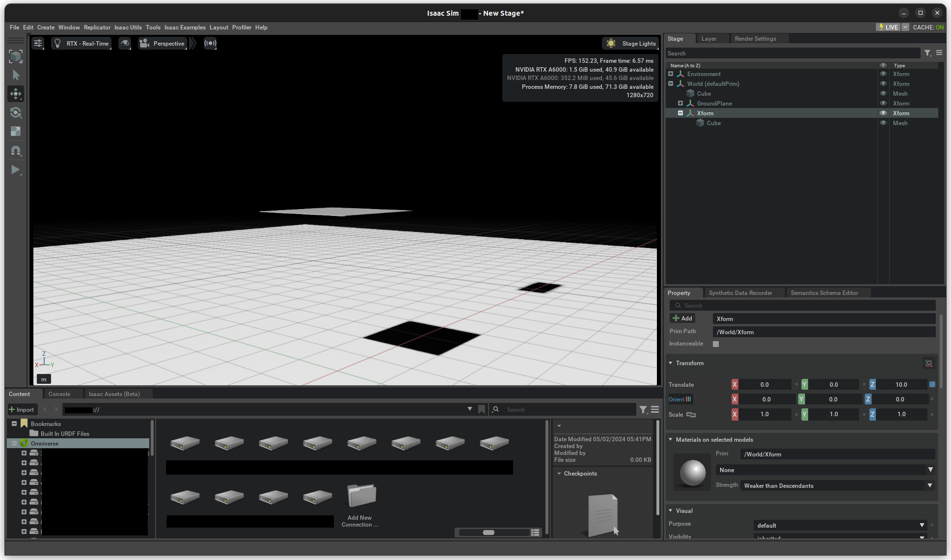
Task: Enable the Snap magnet tool
Action: tap(16, 151)
